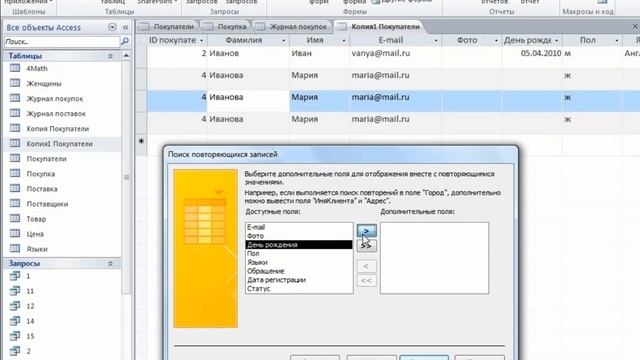Add selected field with the > button
This screenshot has width=640, height=360.
pos(367,231)
